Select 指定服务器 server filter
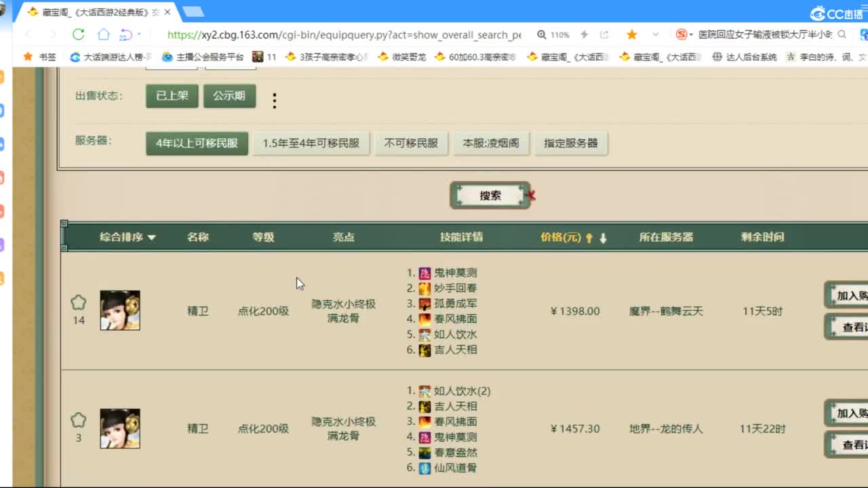868x488 pixels. (x=571, y=143)
